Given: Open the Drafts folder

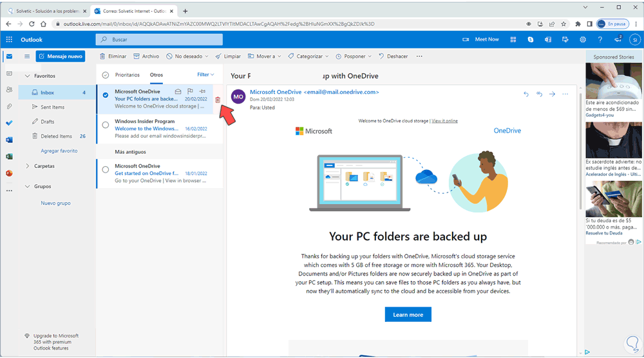Looking at the screenshot, I should tap(57, 122).
